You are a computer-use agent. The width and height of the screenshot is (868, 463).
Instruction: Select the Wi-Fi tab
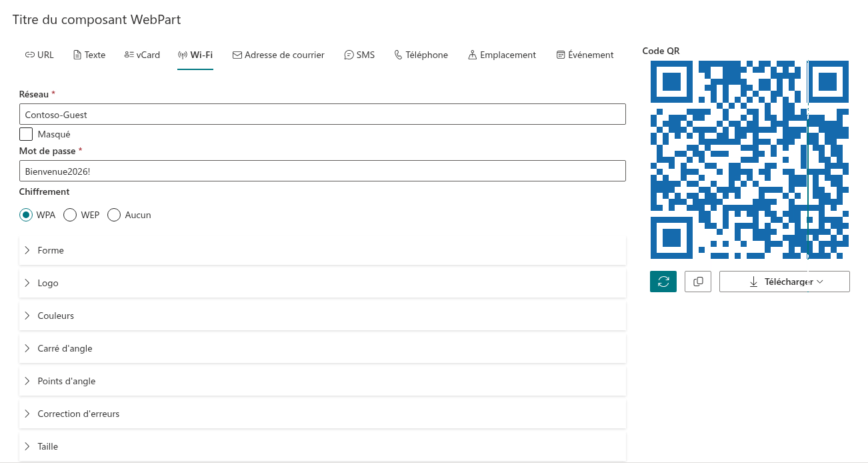[x=195, y=55]
